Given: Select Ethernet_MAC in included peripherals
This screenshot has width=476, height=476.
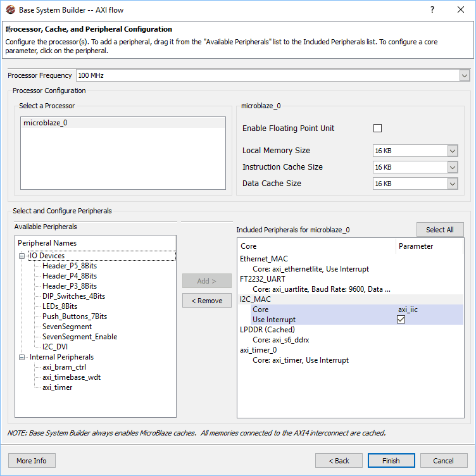Looking at the screenshot, I should [x=265, y=259].
